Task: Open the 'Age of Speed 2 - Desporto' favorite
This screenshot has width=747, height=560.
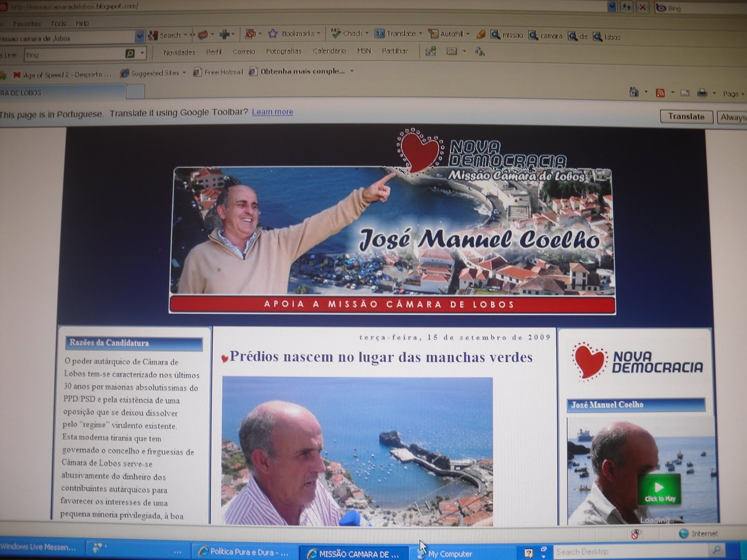Action: click(x=63, y=75)
